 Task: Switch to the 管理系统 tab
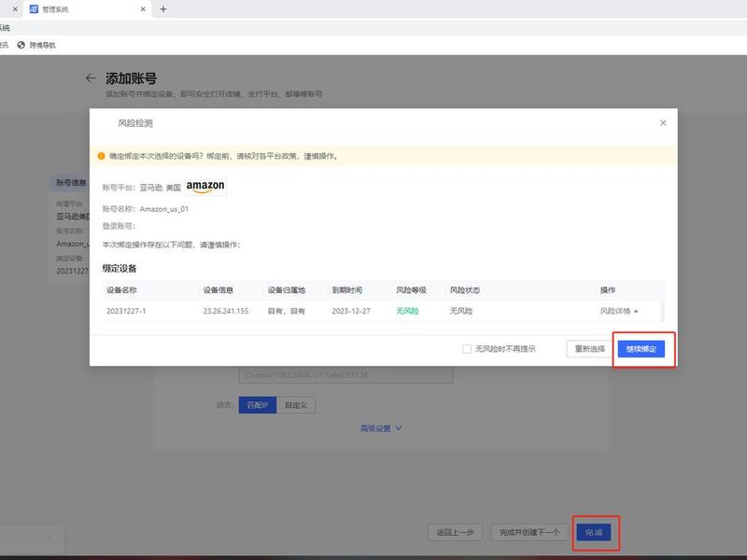point(88,9)
